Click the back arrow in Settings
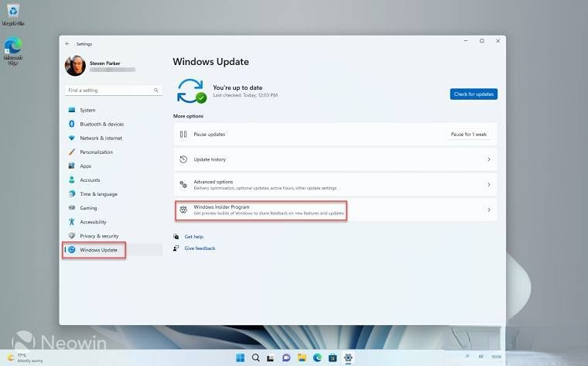The image size is (588, 366). pos(67,44)
